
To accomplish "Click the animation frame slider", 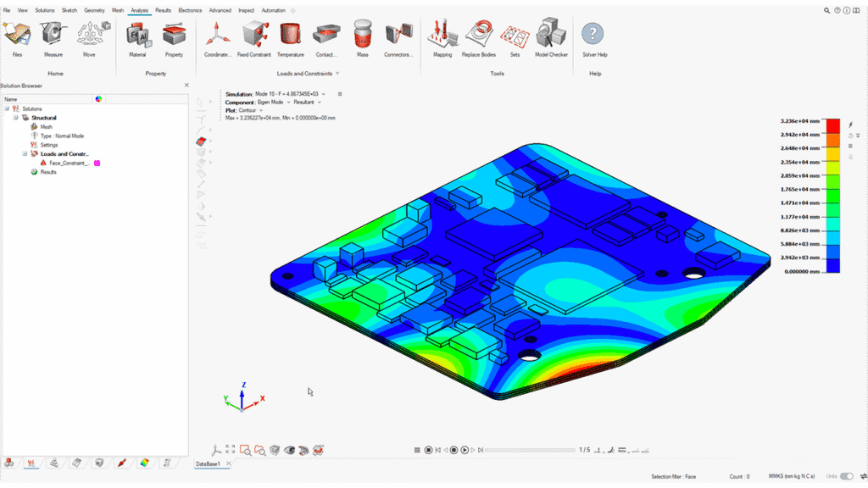I will click(530, 451).
